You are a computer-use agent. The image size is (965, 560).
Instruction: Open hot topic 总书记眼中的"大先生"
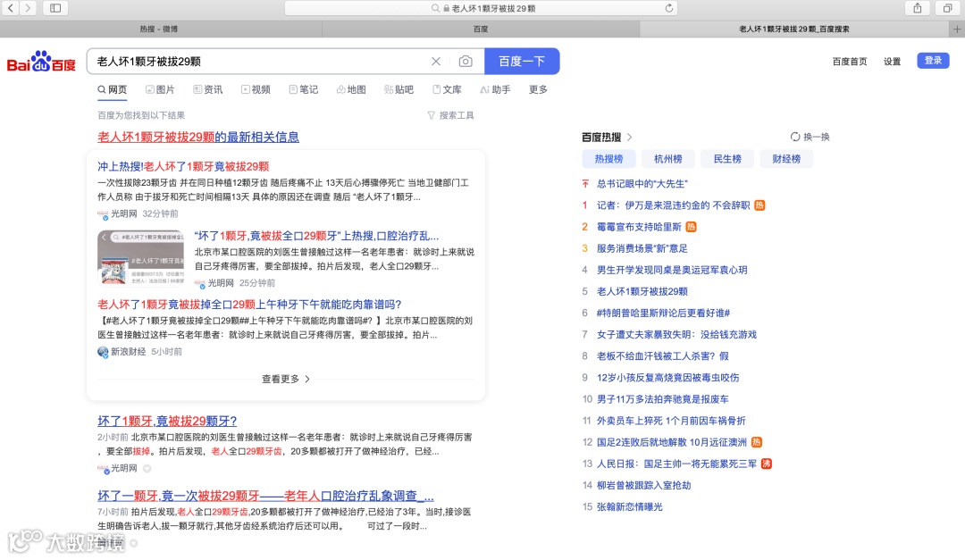[642, 183]
